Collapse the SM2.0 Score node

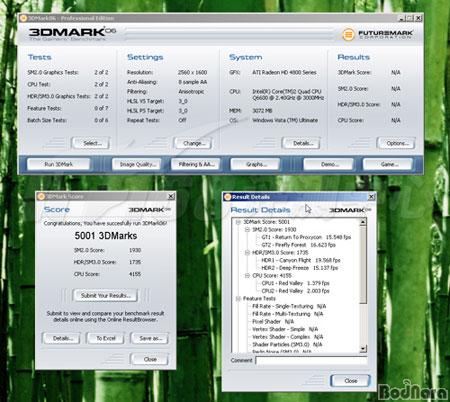247,229
